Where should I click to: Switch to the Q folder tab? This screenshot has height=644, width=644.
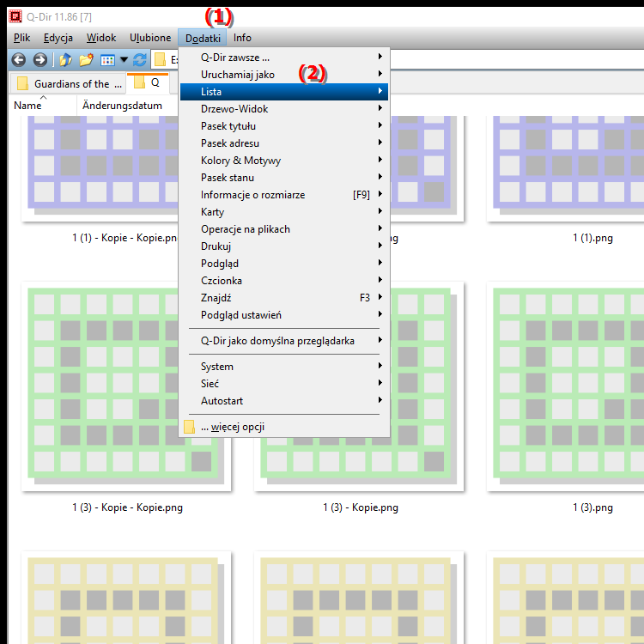[148, 83]
